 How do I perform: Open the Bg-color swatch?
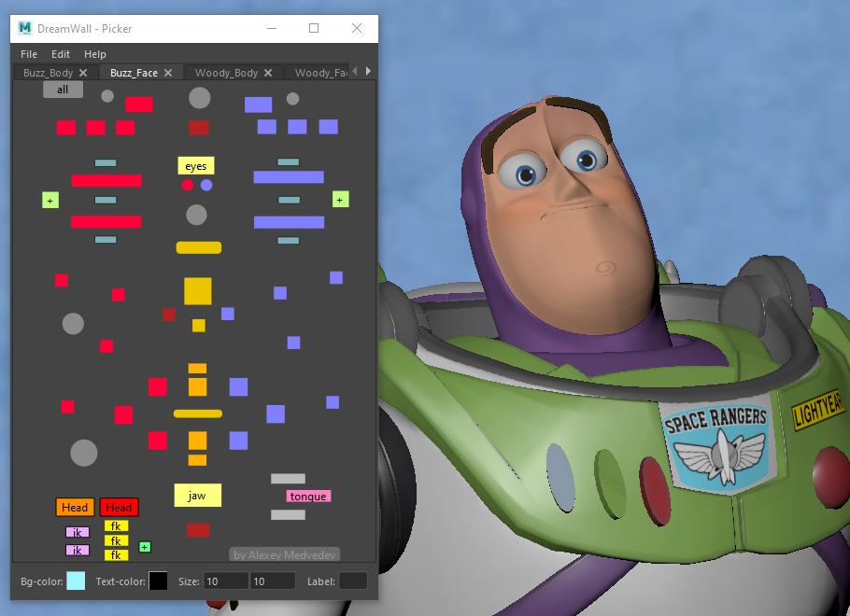pos(76,581)
